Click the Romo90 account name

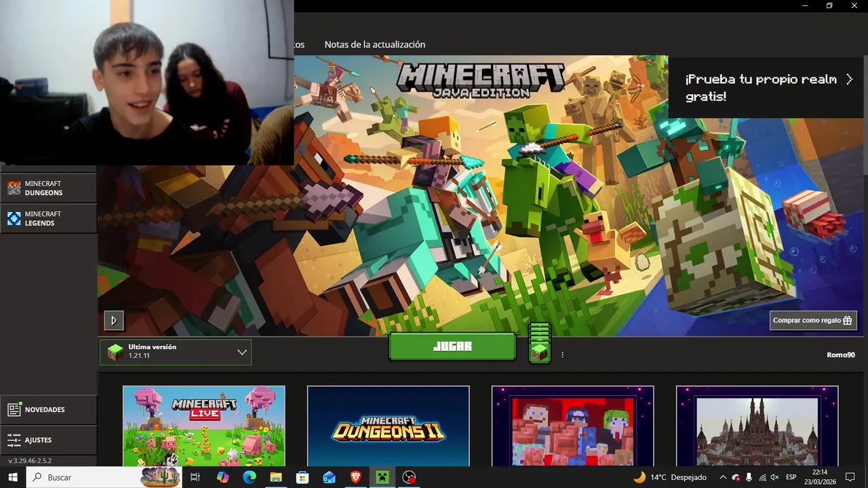pos(841,355)
